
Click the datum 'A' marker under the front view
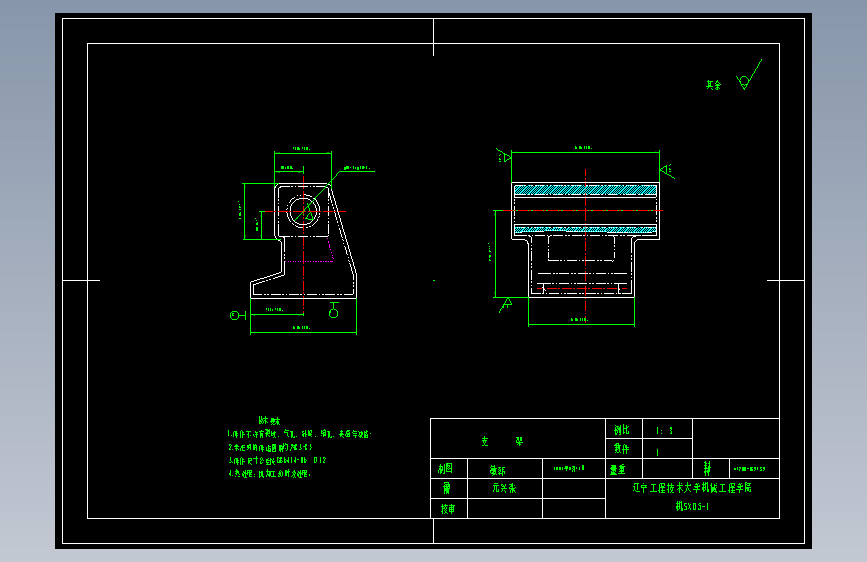pos(506,305)
